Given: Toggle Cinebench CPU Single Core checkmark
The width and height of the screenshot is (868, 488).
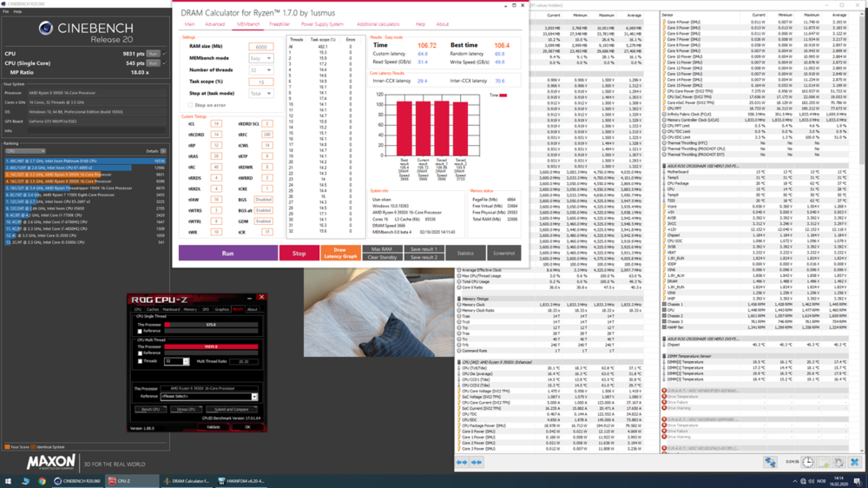Looking at the screenshot, I should (164, 63).
